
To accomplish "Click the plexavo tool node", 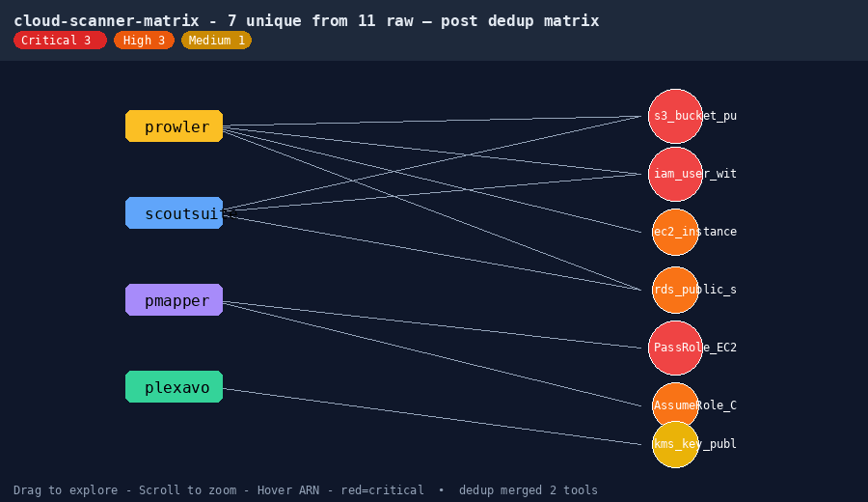I will coord(175,387).
